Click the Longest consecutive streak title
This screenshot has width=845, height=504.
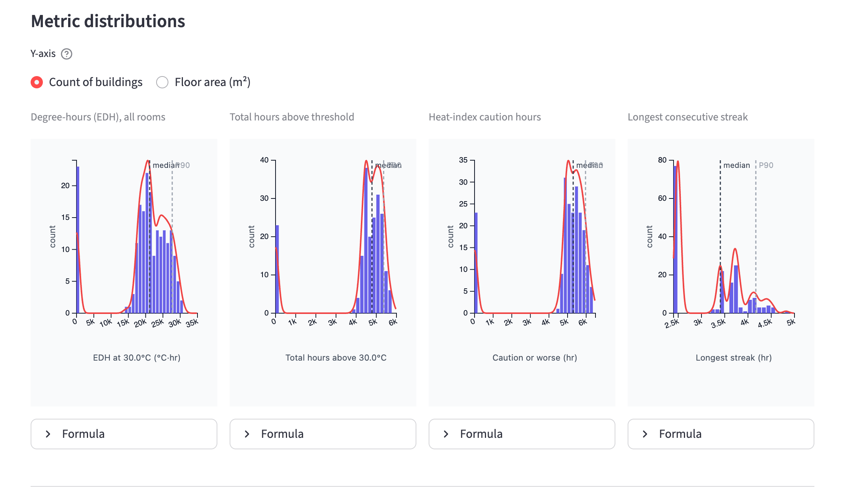point(688,117)
